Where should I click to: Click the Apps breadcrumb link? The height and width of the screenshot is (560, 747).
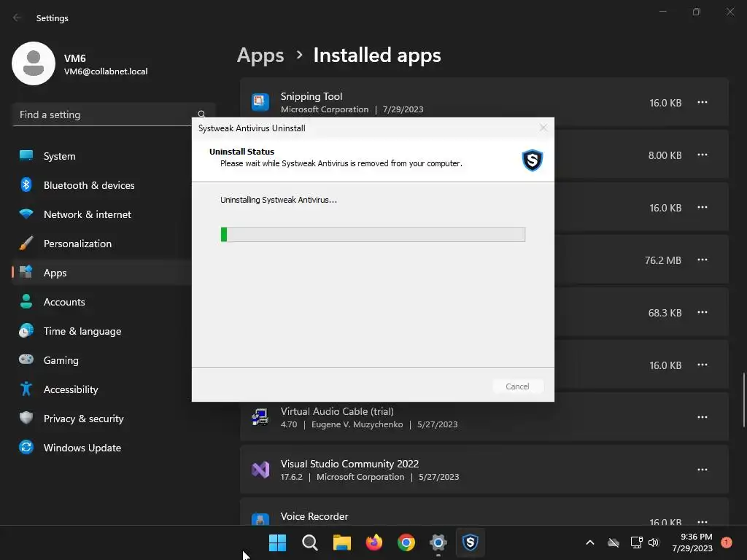click(x=260, y=55)
